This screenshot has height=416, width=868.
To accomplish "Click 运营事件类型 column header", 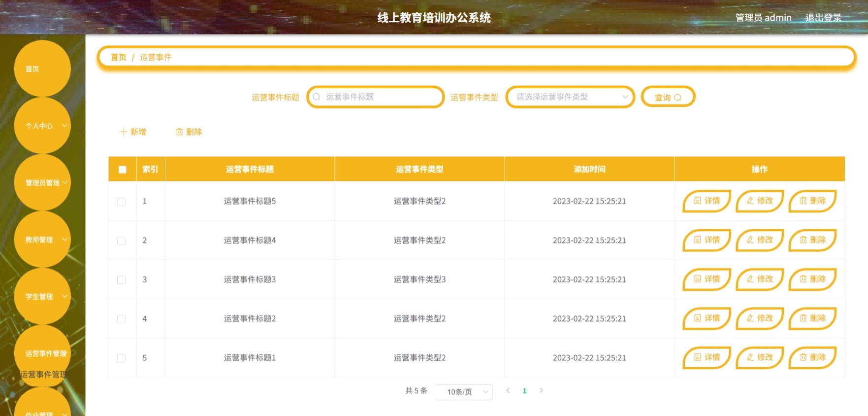I will (419, 170).
